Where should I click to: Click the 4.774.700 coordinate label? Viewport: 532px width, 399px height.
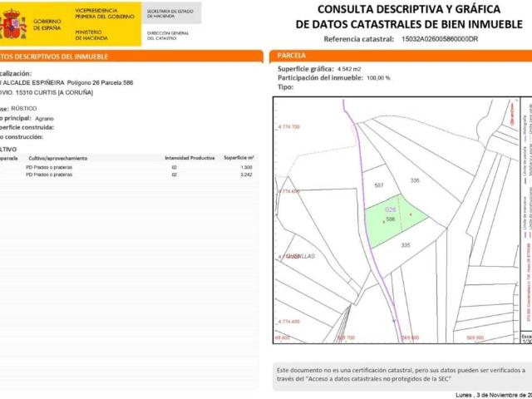[288, 127]
